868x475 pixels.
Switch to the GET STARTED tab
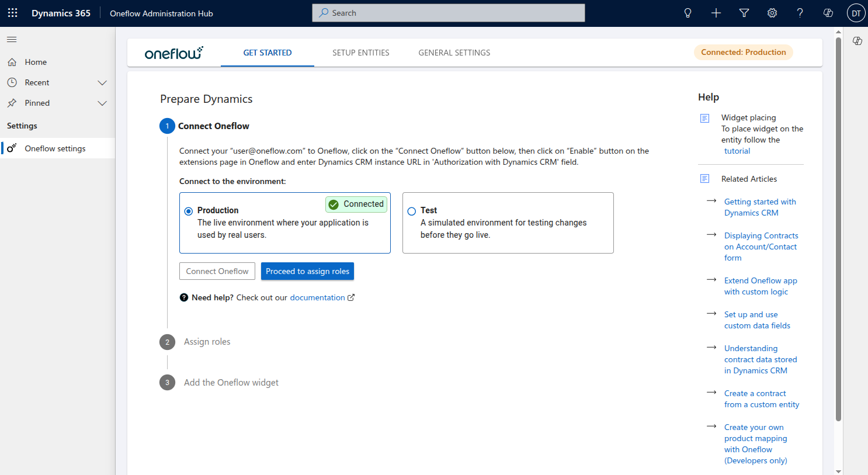point(268,53)
